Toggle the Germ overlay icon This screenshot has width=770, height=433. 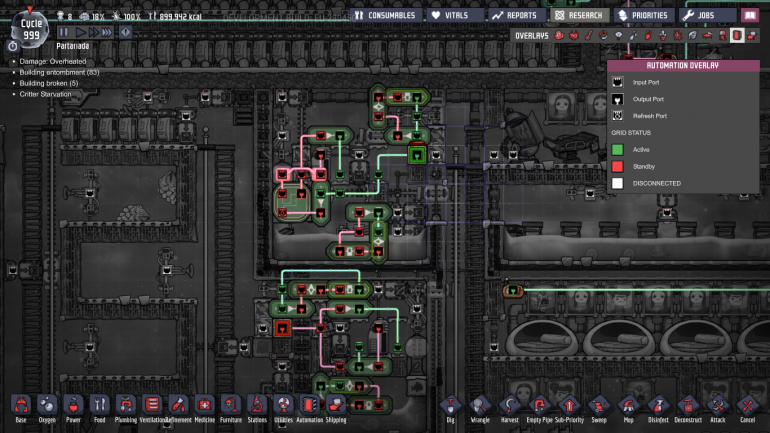tap(678, 35)
